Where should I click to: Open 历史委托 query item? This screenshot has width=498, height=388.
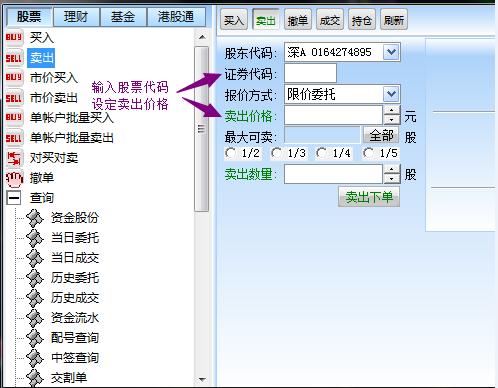point(75,278)
